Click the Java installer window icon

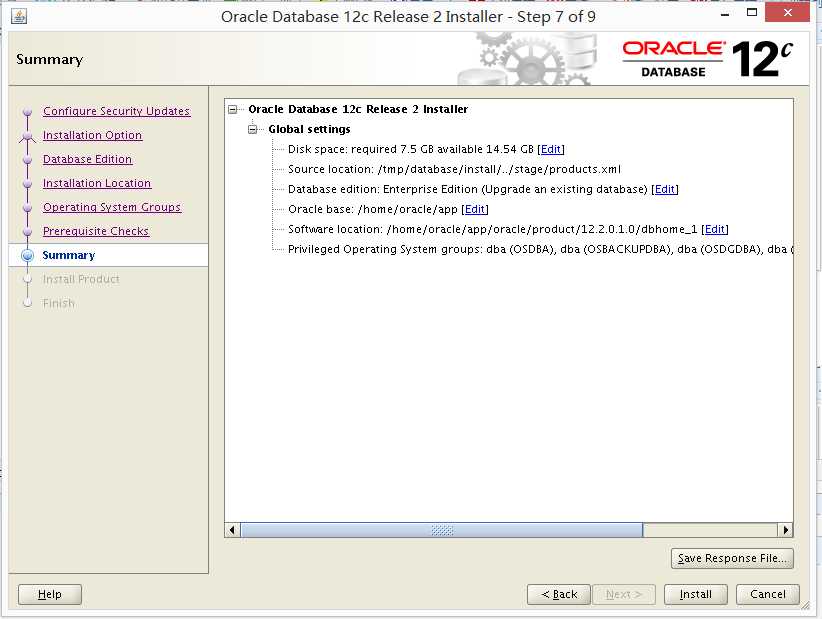(19, 16)
